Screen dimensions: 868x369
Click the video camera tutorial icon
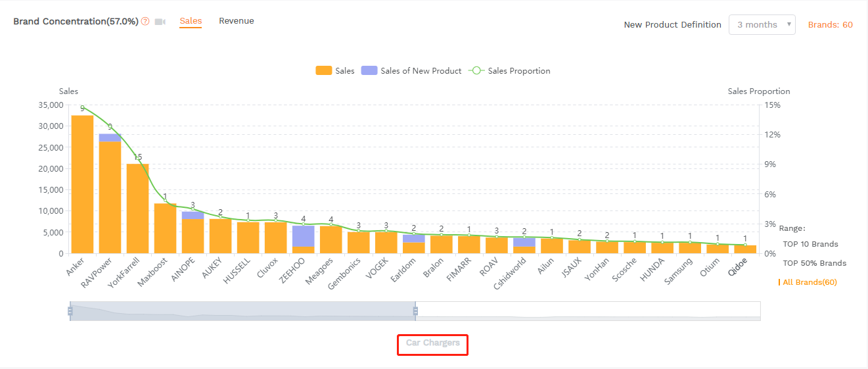[160, 22]
